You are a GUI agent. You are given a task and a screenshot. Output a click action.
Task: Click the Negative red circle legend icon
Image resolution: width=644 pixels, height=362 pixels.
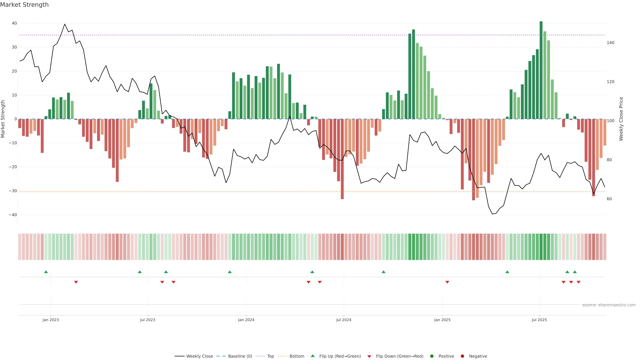462,356
